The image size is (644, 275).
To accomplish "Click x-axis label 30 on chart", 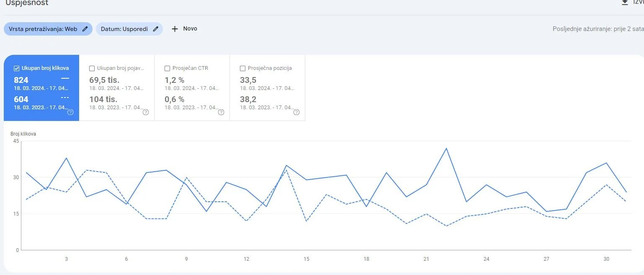I will 606,259.
